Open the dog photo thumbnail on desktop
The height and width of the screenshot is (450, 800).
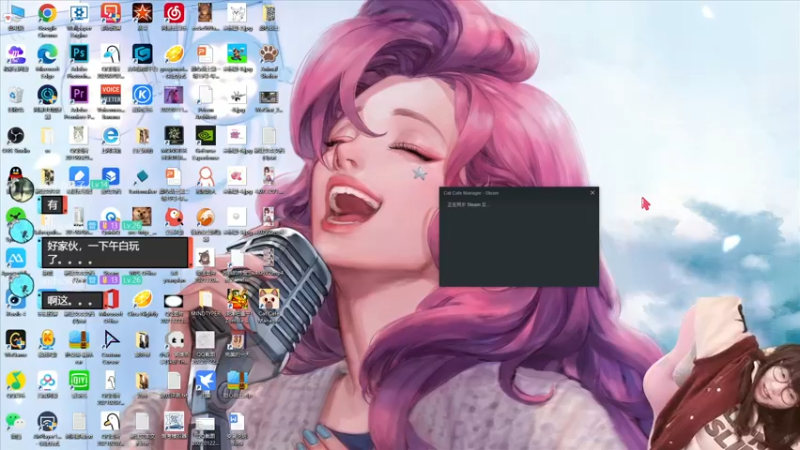(142, 216)
